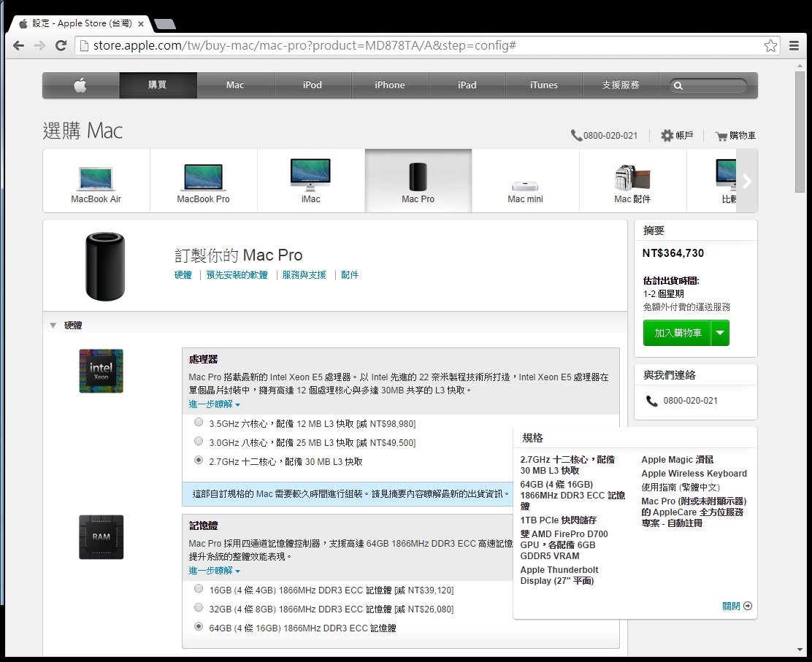Click the NT$364,730 price in summary

coord(673,253)
